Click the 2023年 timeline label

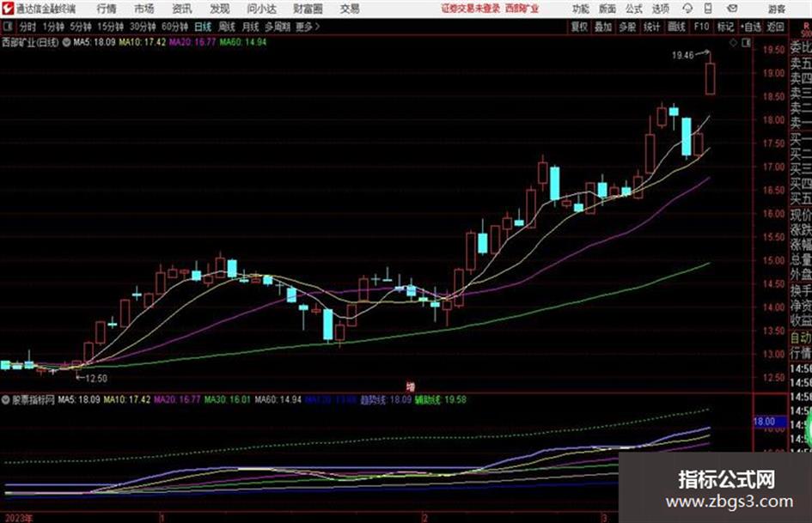[18, 518]
